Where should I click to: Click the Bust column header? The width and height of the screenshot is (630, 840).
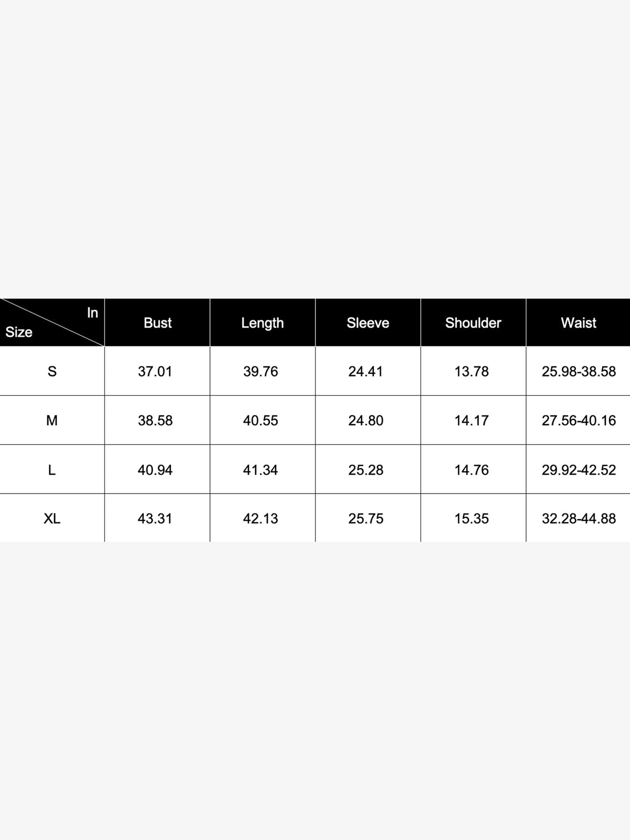[x=157, y=322]
